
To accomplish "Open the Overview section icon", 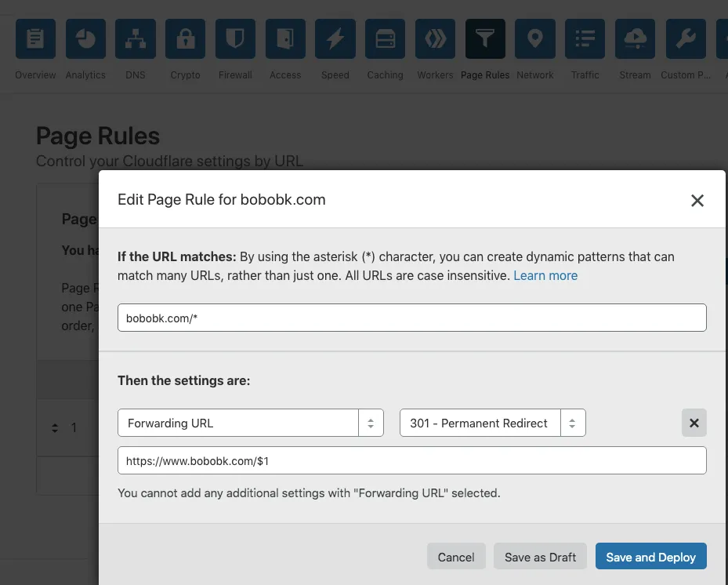I will (35, 38).
